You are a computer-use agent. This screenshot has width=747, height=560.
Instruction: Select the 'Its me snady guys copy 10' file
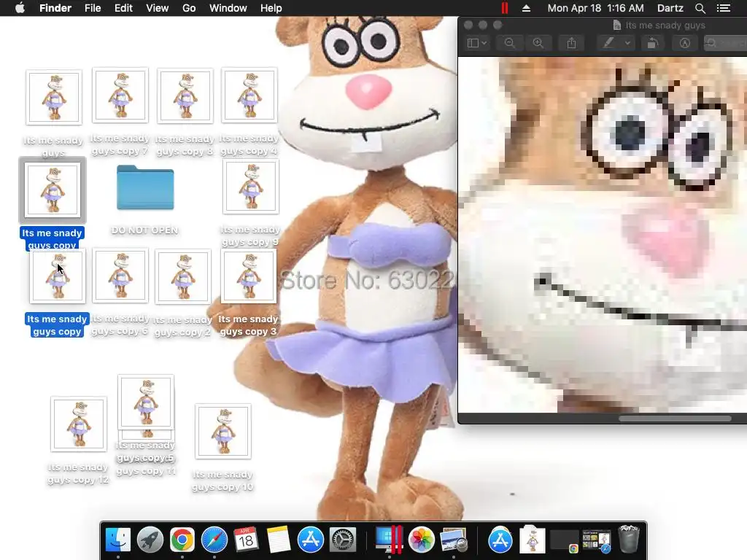pyautogui.click(x=223, y=432)
